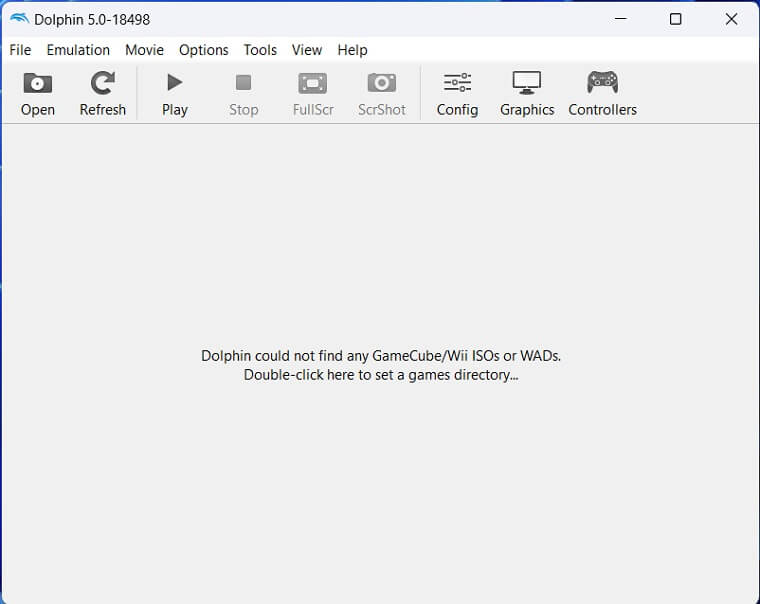This screenshot has width=760, height=604.
Task: Click the 'Dolphin could not find any GameCube/Wii ISOs' message
Action: pos(381,356)
